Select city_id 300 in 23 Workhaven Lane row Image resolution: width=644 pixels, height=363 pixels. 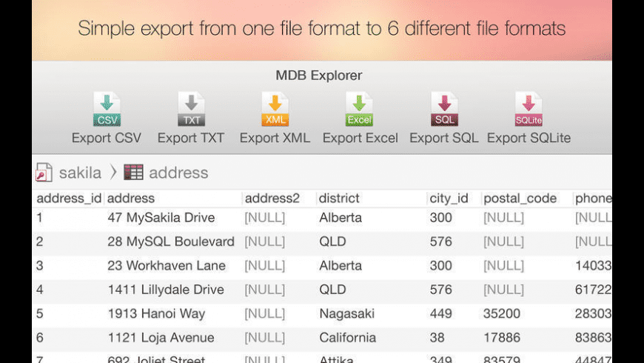click(x=440, y=265)
